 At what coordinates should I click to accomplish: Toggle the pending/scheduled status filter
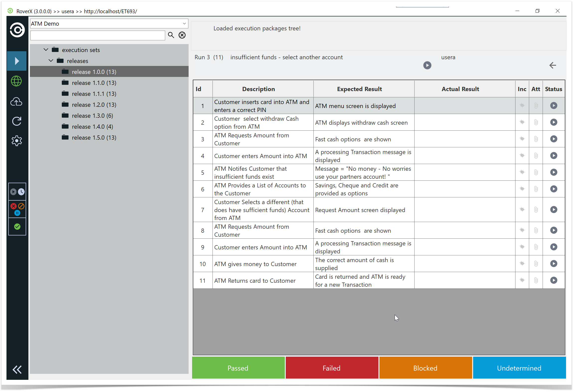(17, 192)
